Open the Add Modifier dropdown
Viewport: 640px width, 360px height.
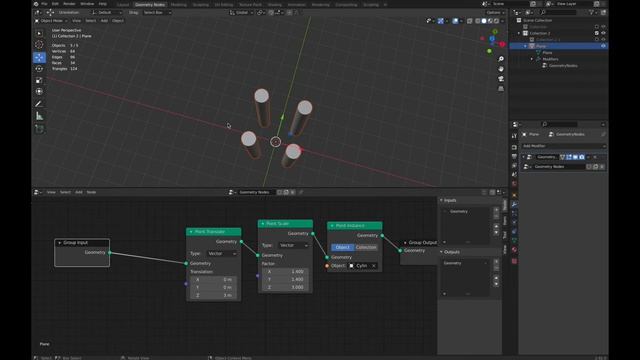pyautogui.click(x=563, y=146)
